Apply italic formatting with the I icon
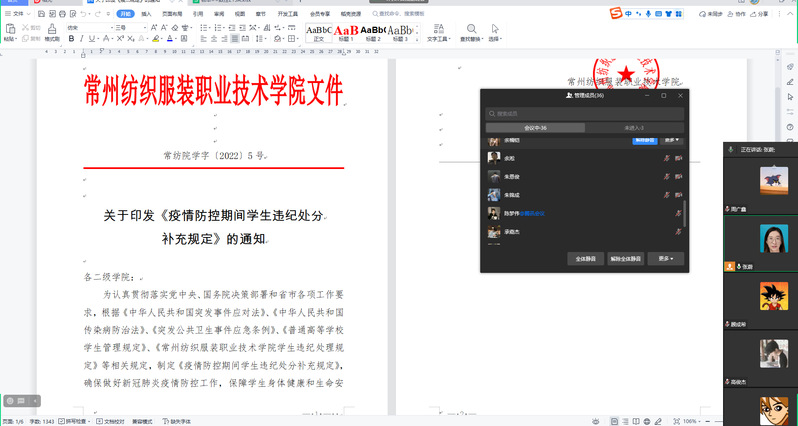 pos(81,39)
